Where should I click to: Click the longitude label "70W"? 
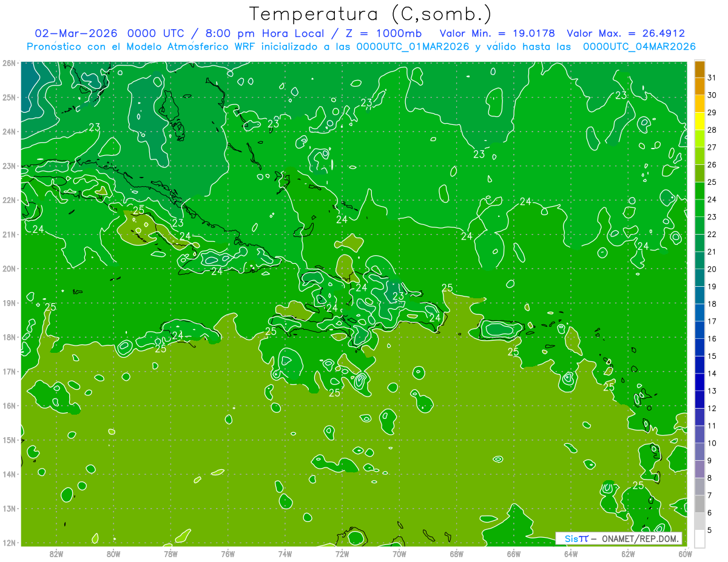point(399,554)
